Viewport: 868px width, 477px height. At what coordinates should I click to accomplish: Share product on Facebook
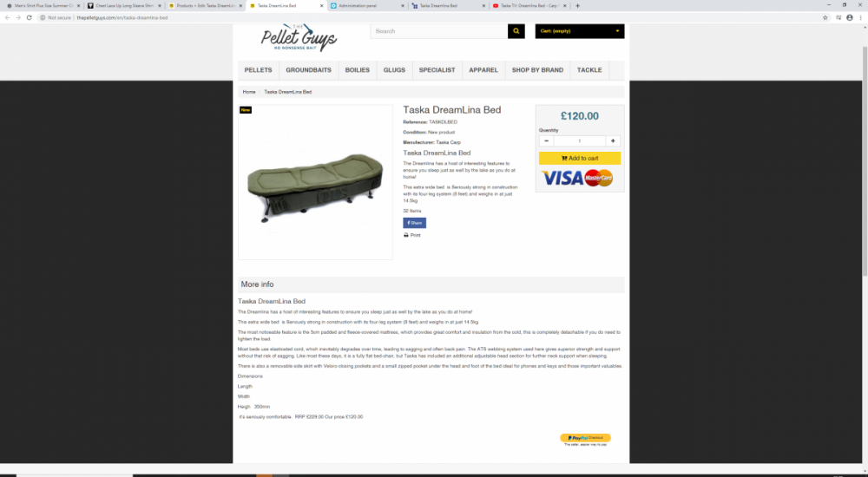(415, 223)
